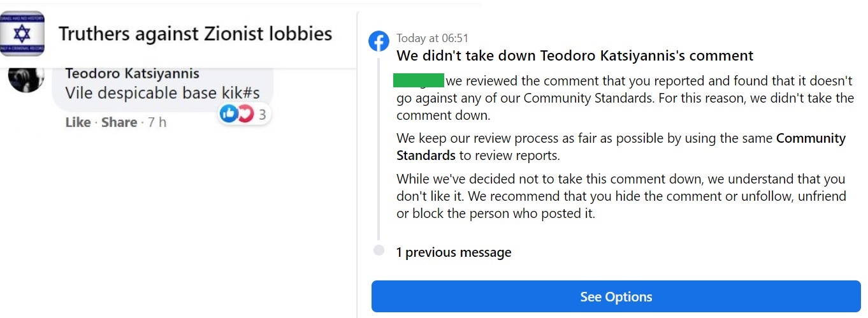Select the "We didn't take down" heading

tap(575, 55)
